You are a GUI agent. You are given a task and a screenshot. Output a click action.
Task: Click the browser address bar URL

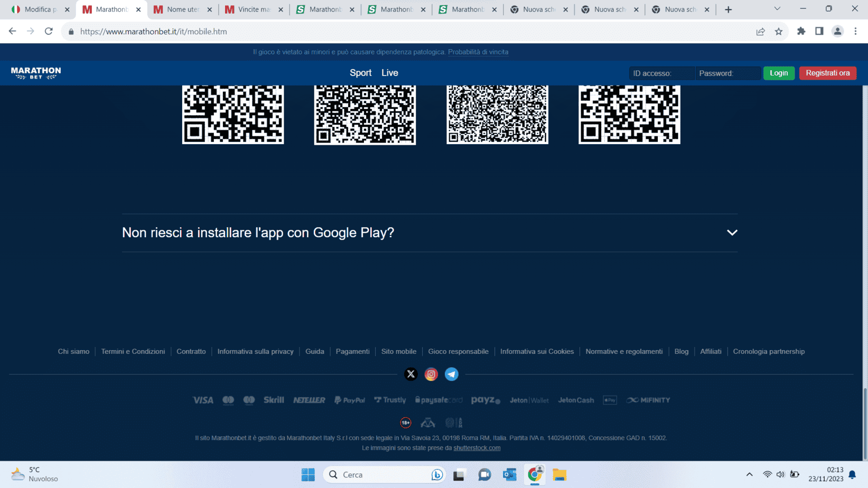click(x=153, y=32)
